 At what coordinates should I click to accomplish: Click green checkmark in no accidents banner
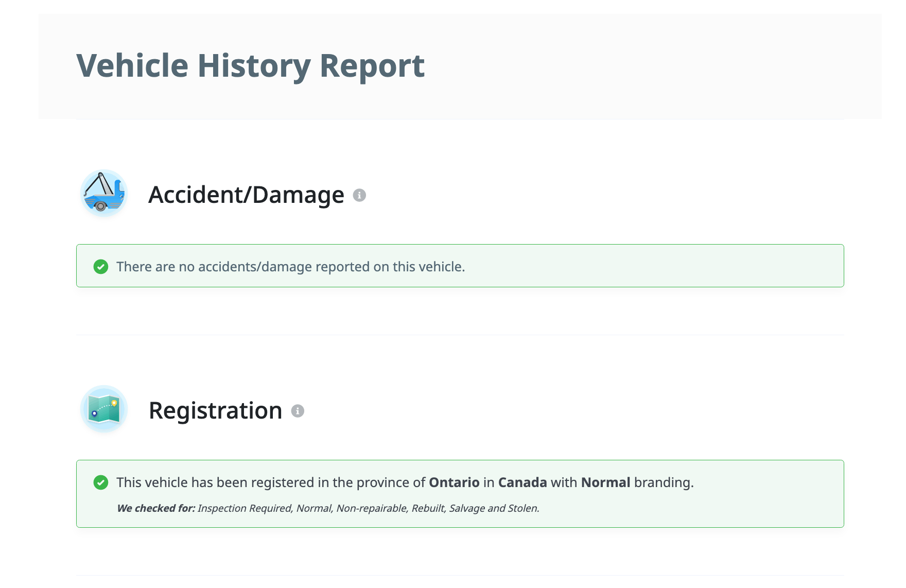coord(101,267)
